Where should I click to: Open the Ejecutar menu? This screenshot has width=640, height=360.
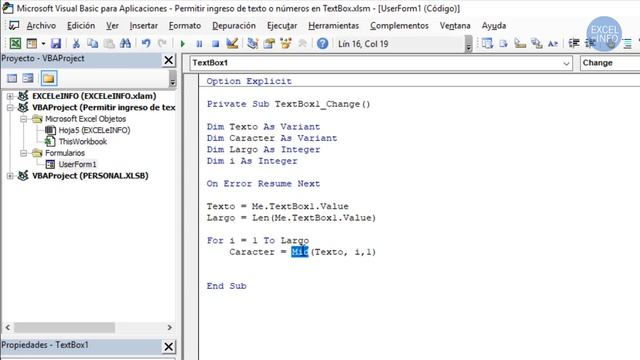click(x=282, y=26)
